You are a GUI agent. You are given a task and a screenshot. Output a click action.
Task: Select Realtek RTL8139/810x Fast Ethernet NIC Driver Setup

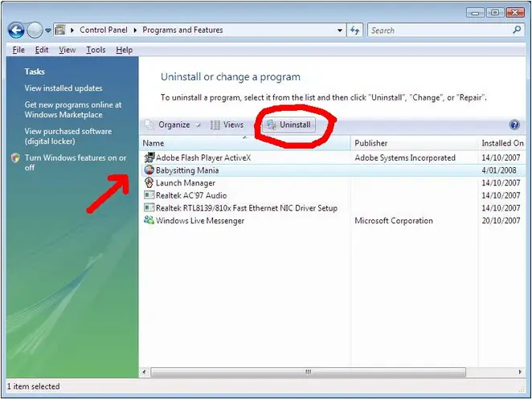coord(333,208)
